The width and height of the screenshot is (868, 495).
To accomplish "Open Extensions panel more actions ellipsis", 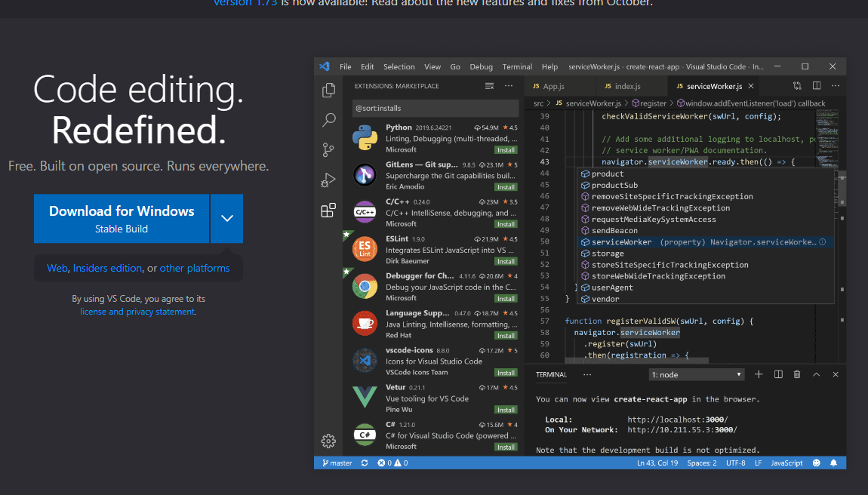I will (509, 86).
